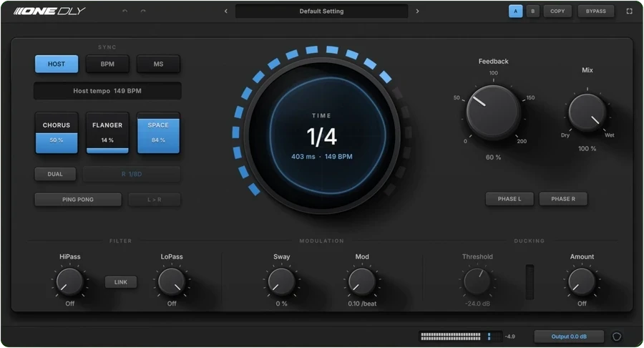644x348 pixels.
Task: Select BPM sync mode
Action: (107, 64)
